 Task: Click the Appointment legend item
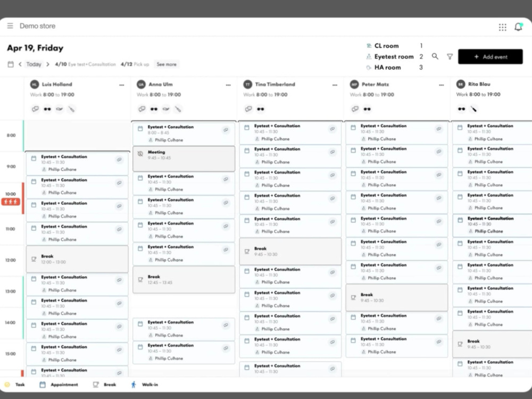point(59,385)
